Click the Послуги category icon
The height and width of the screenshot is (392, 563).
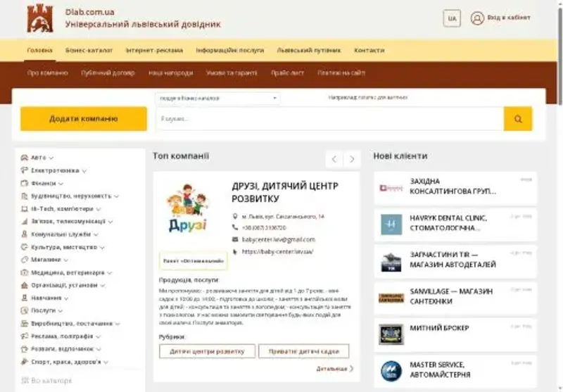[25, 310]
